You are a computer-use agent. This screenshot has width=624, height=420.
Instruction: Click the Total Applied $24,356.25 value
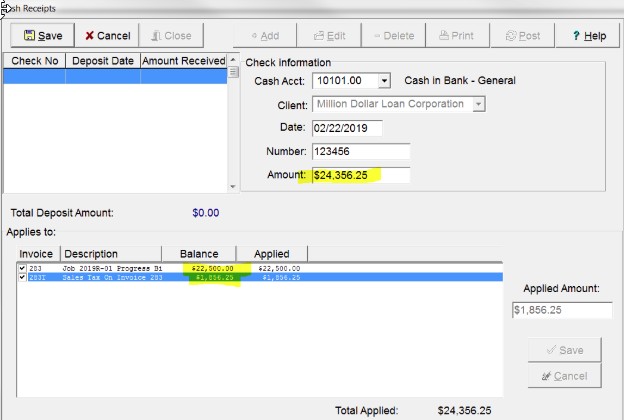[464, 410]
